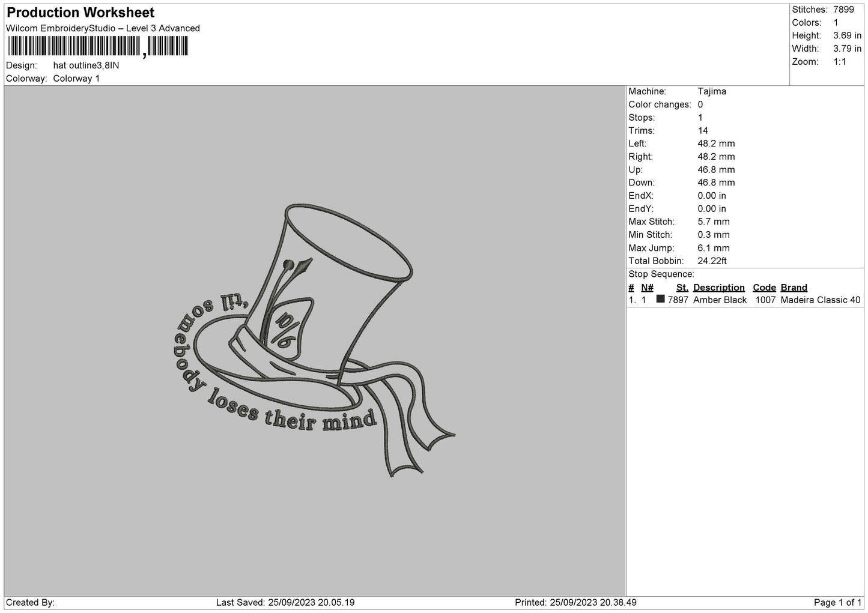
Task: Click the Stops value 1
Action: point(700,118)
